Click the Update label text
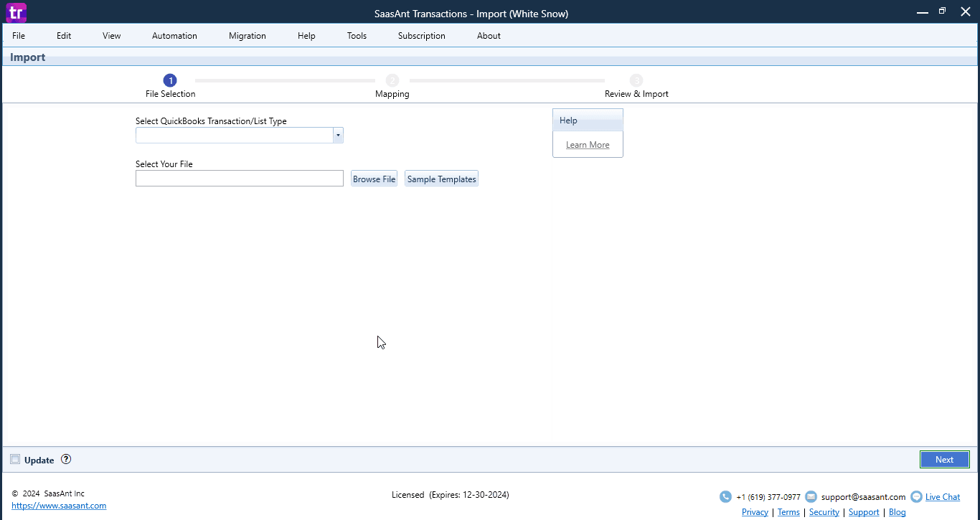This screenshot has height=520, width=980. (x=39, y=460)
